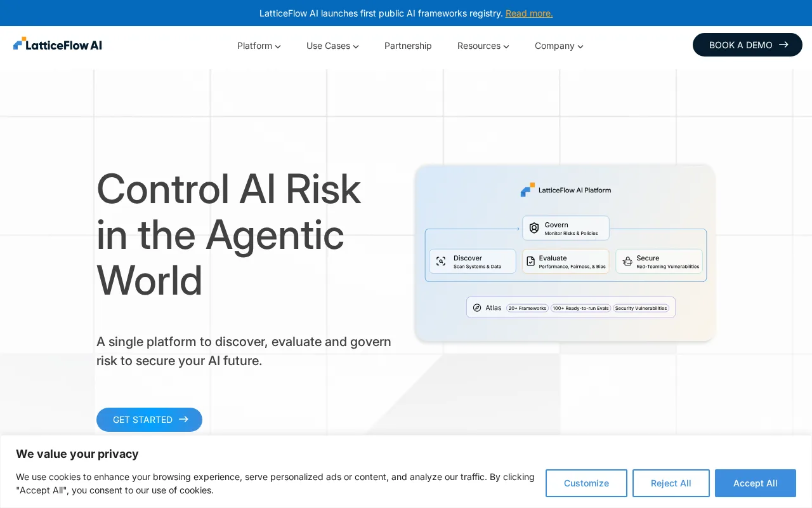Expand the Use Cases dropdown menu
This screenshot has width=812, height=508.
[x=332, y=46]
